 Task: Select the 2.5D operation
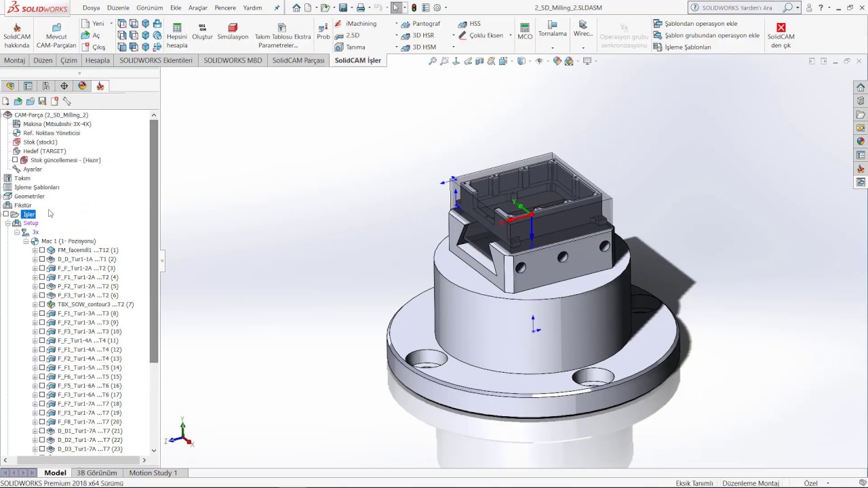(347, 35)
